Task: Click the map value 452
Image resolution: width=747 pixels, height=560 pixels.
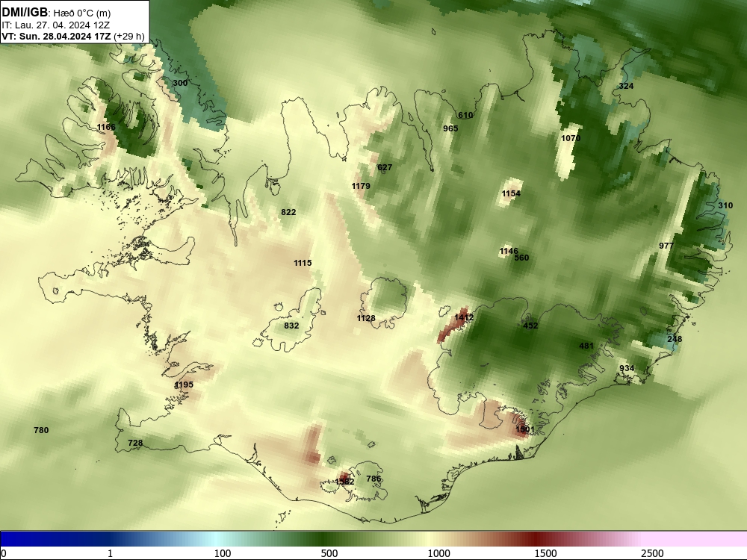Action: tap(530, 326)
